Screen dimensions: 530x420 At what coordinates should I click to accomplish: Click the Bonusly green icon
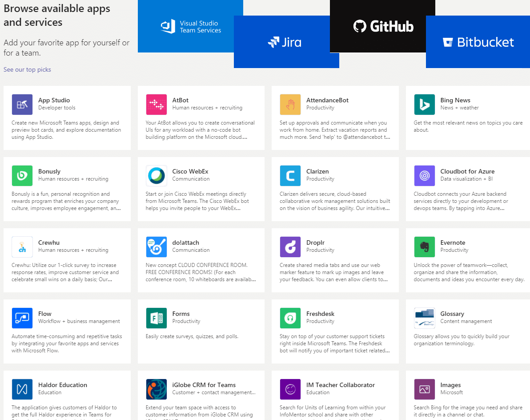click(x=22, y=175)
